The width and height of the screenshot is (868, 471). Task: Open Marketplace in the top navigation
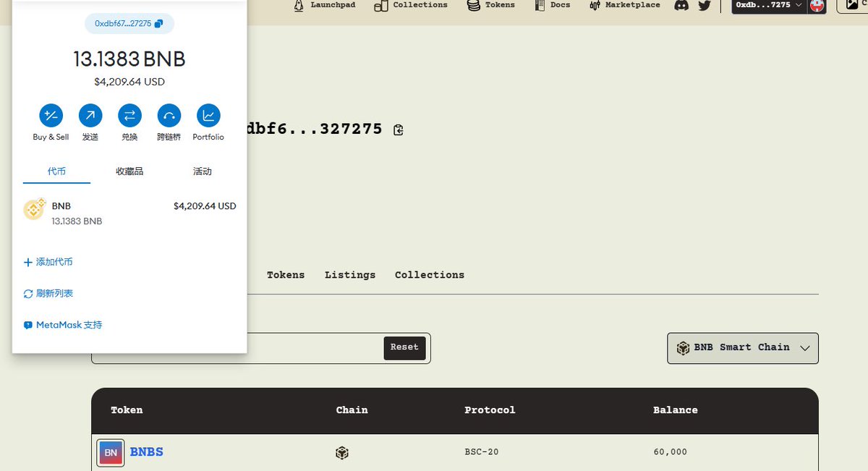point(625,5)
